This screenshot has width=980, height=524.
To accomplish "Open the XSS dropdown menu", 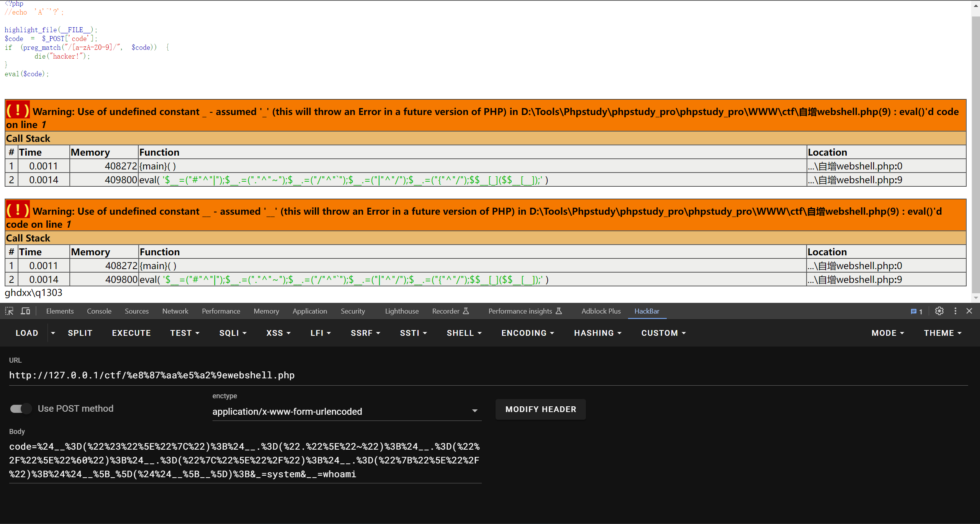I will click(x=278, y=333).
